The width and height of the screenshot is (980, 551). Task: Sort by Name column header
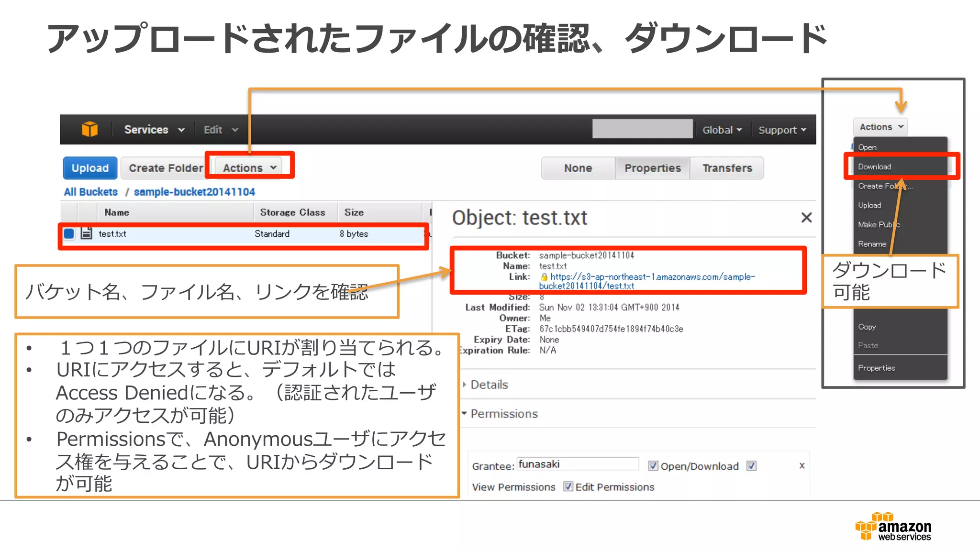(x=117, y=212)
